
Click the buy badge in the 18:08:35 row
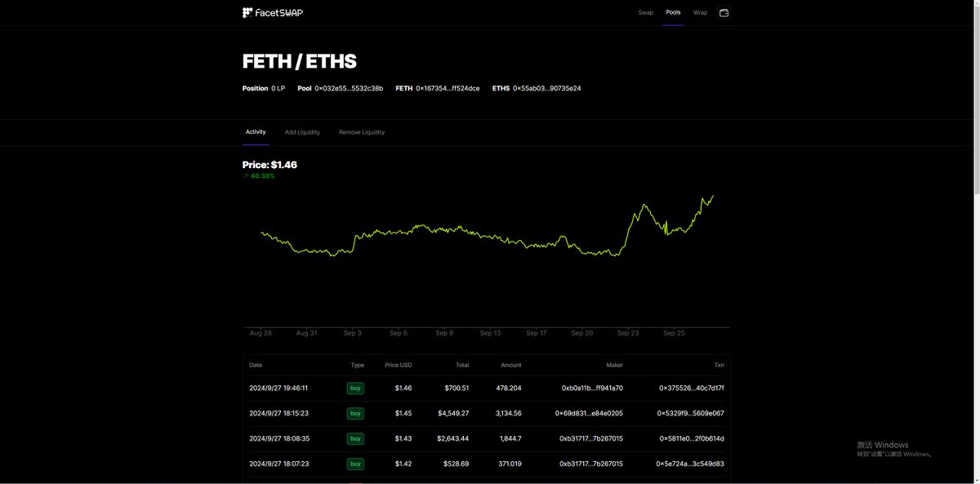tap(355, 438)
